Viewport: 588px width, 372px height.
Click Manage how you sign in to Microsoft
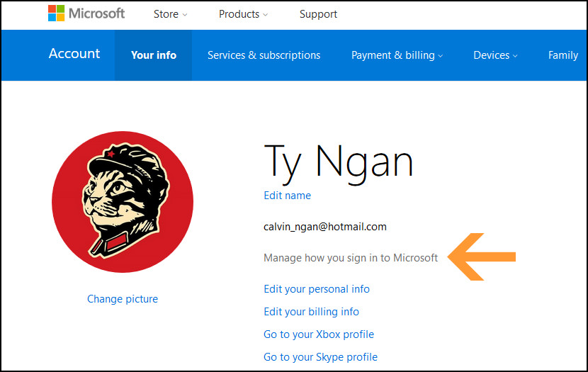[x=351, y=258]
